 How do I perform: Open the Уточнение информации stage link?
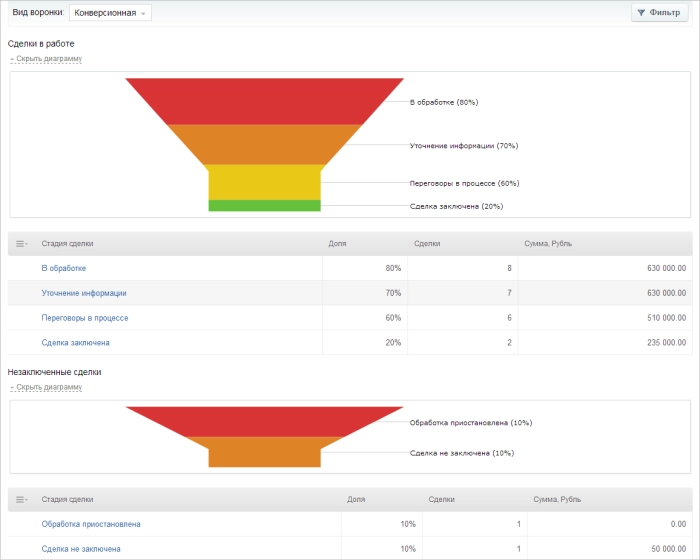pos(83,293)
